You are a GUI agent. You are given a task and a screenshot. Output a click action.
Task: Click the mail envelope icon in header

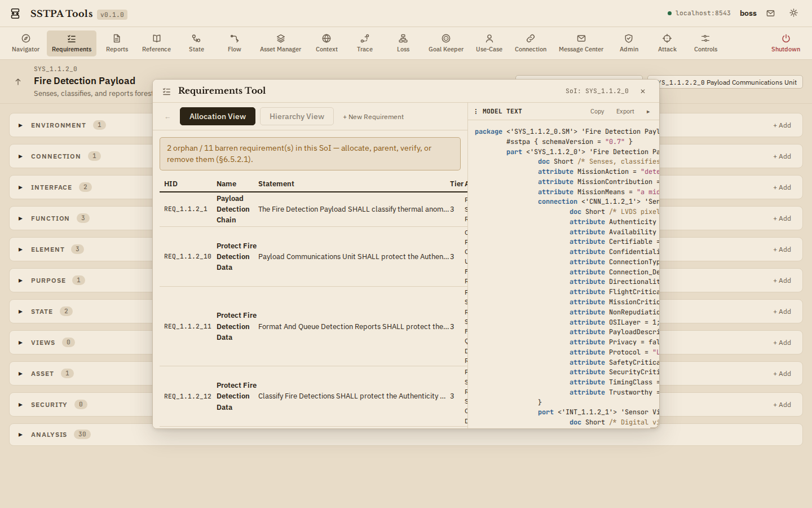pyautogui.click(x=770, y=13)
